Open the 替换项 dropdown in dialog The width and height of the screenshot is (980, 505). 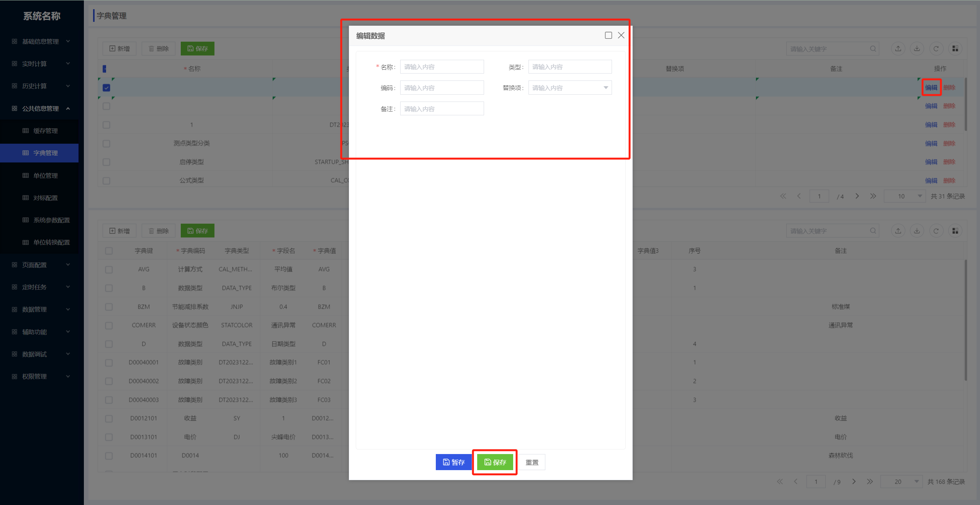[570, 88]
